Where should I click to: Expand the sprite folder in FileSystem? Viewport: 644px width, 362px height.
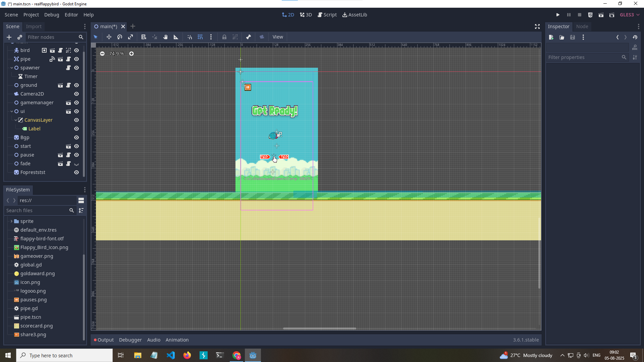tap(11, 221)
